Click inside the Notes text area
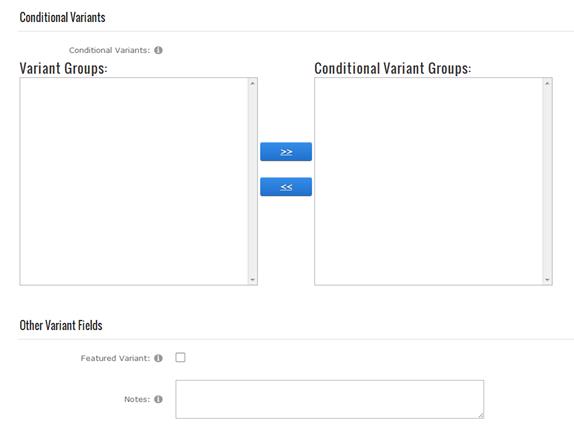Image resolution: width=574 pixels, height=424 pixels. (329, 399)
